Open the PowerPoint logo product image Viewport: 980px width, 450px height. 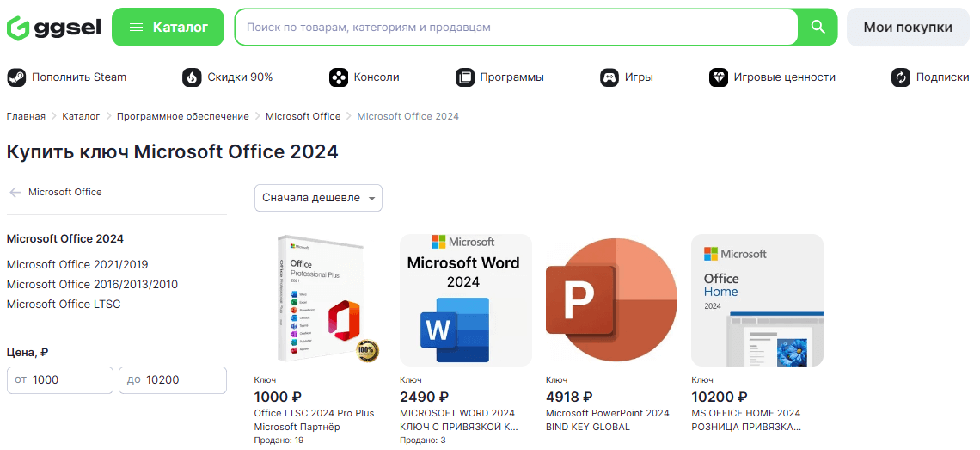coord(611,299)
